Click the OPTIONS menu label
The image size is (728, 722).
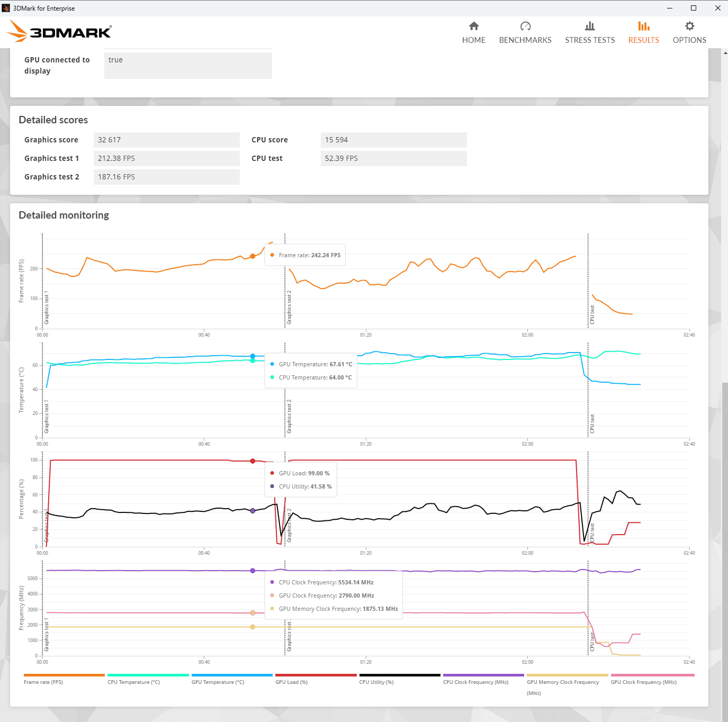689,40
